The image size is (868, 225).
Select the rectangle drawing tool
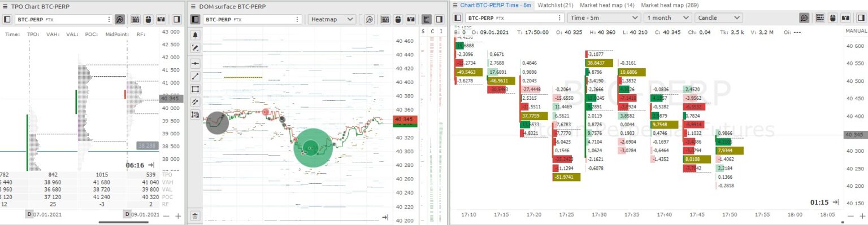point(196,89)
